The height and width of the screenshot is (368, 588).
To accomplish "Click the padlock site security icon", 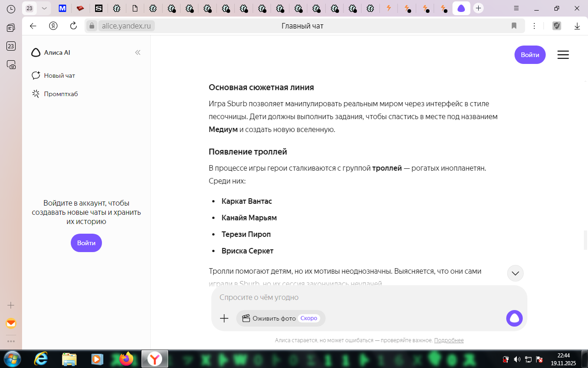I will point(91,26).
